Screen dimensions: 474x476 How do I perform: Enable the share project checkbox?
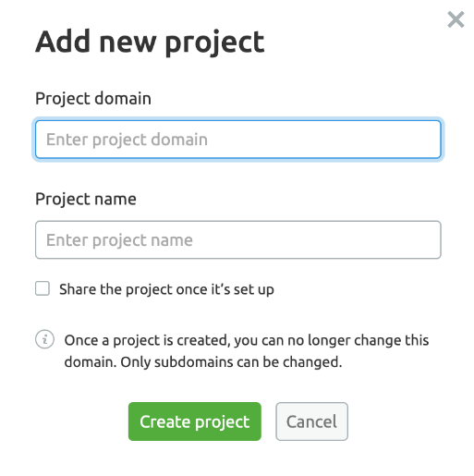tap(43, 288)
